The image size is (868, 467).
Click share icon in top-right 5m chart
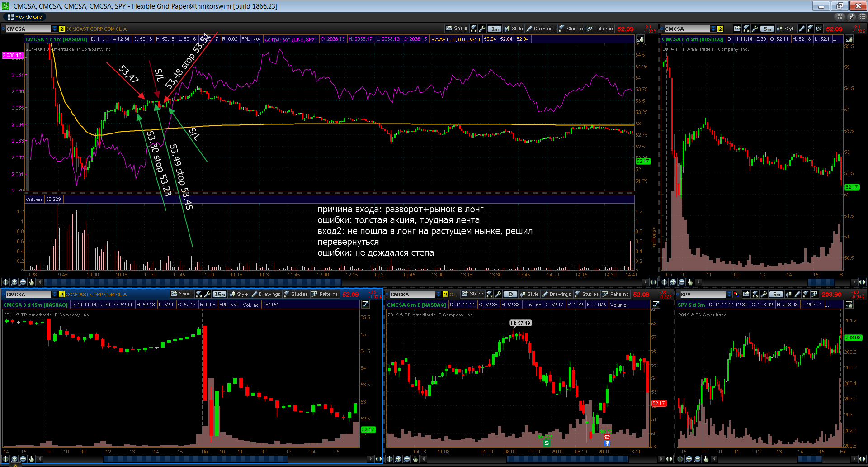tap(737, 29)
